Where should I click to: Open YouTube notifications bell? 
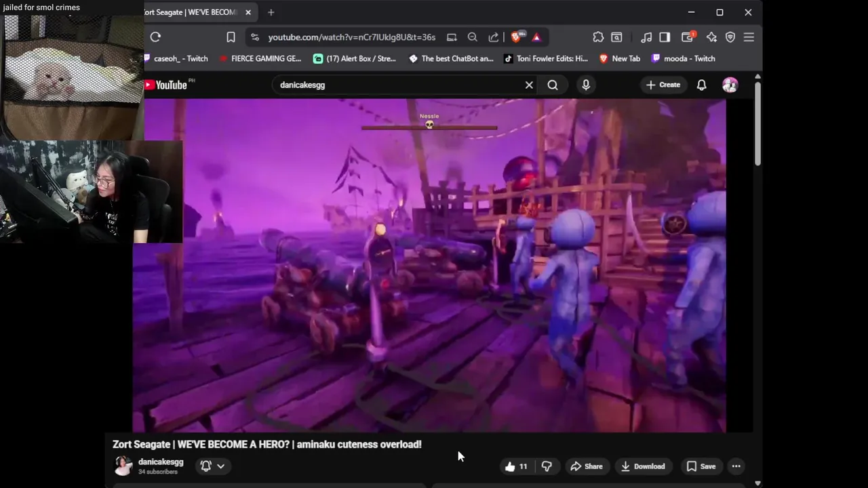(702, 85)
